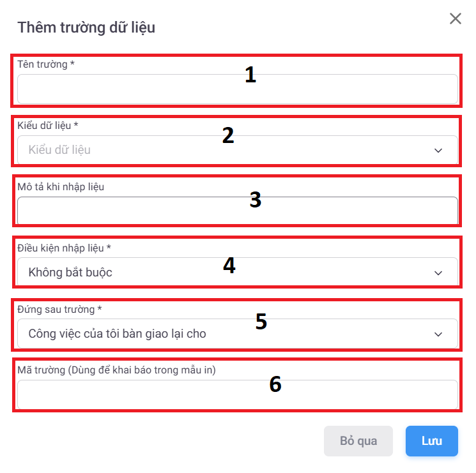Save with the Lưu button
This screenshot has height=473, width=476.
click(x=431, y=441)
